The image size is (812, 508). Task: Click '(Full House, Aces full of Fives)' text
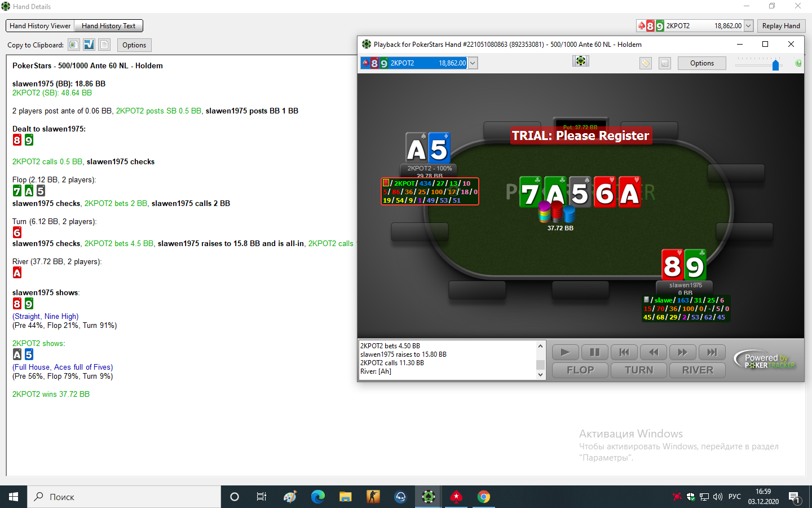point(63,367)
